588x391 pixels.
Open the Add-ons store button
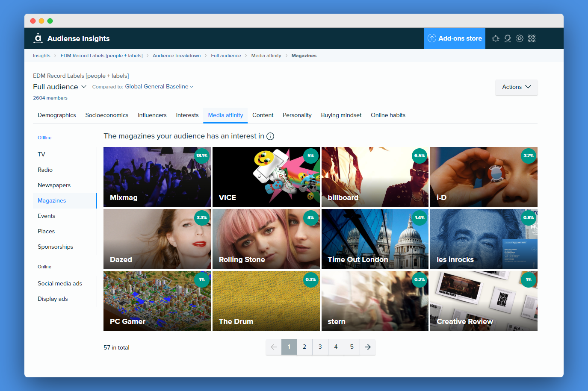(x=455, y=38)
